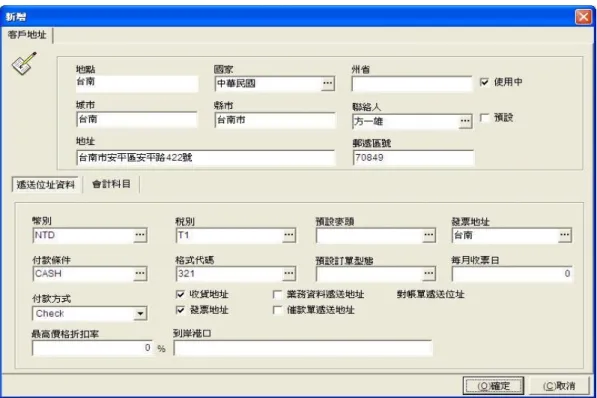Open the 格式代碼 321 lookup button
597x398 pixels.
point(289,273)
